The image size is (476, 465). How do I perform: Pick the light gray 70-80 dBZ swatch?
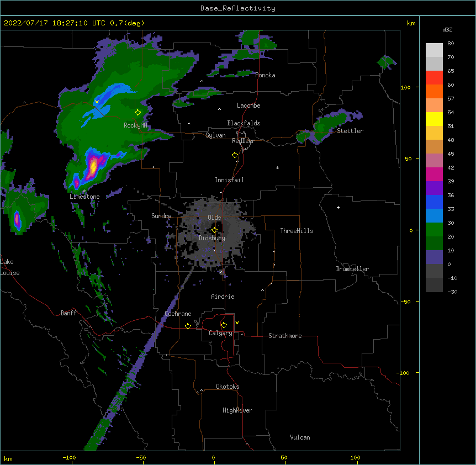[x=434, y=50]
